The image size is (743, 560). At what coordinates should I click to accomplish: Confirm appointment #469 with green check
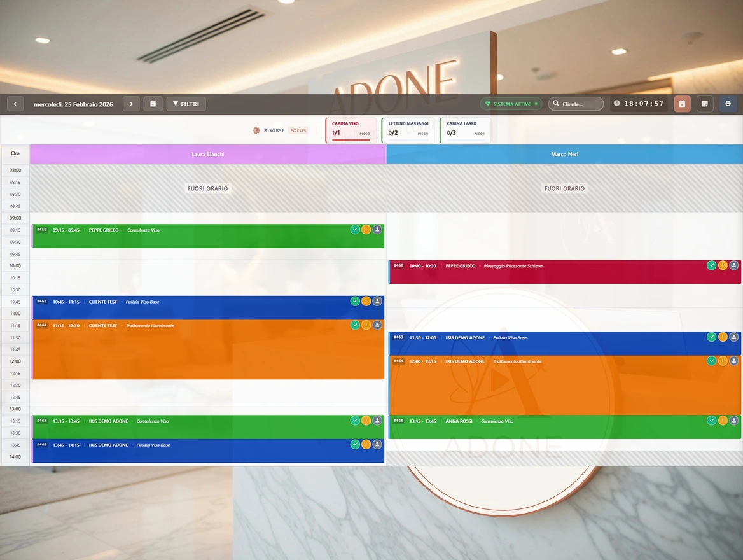(355, 444)
